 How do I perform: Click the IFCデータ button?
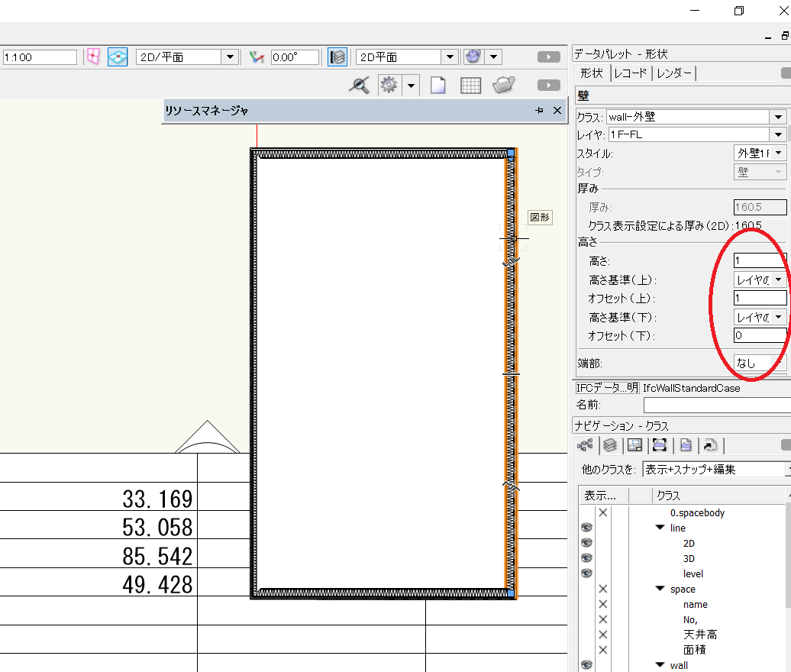pos(606,388)
